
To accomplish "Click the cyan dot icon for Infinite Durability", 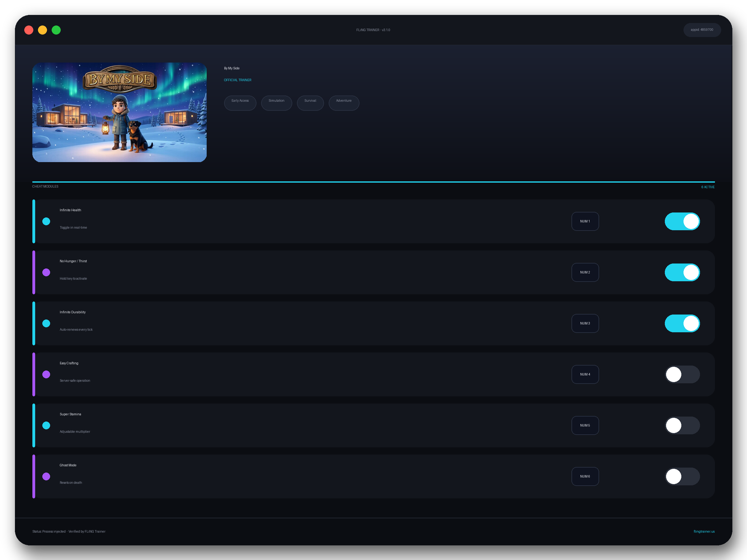I will 46,323.
